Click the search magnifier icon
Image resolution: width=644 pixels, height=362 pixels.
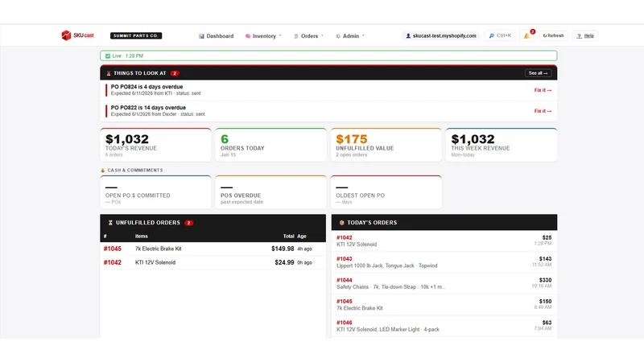[492, 35]
